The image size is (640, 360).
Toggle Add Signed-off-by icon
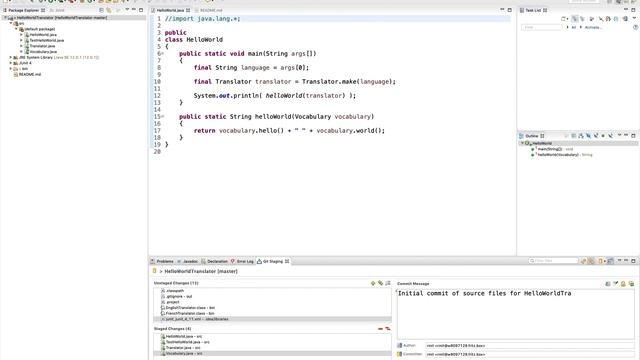616,284
